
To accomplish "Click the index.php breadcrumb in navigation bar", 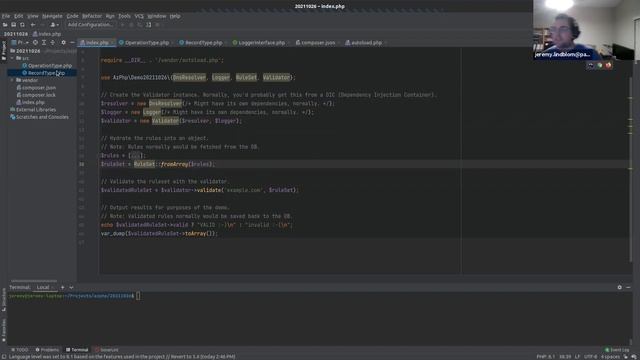I will coord(47,34).
